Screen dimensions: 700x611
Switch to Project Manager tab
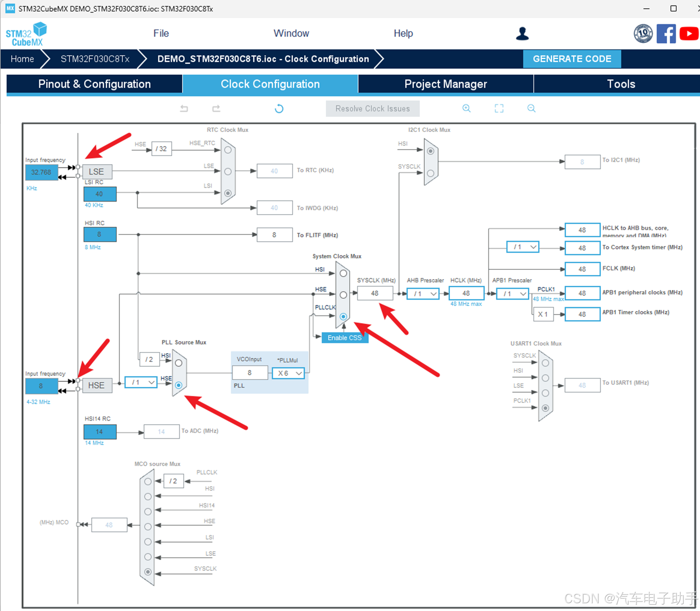(x=446, y=84)
